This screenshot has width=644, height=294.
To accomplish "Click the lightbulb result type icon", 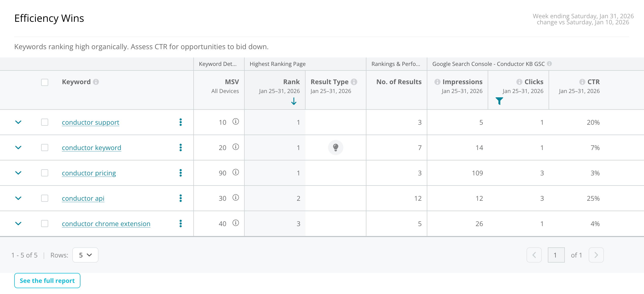I will click(x=335, y=148).
